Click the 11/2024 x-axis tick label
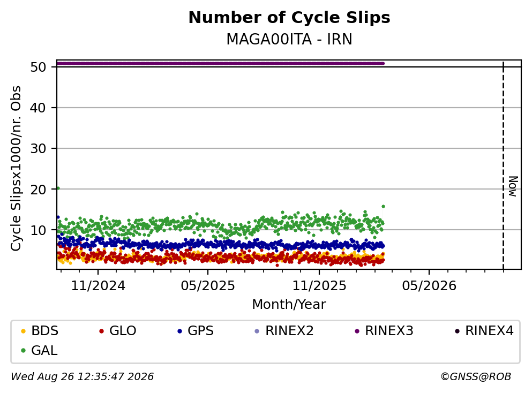The image size is (532, 393). [x=98, y=286]
